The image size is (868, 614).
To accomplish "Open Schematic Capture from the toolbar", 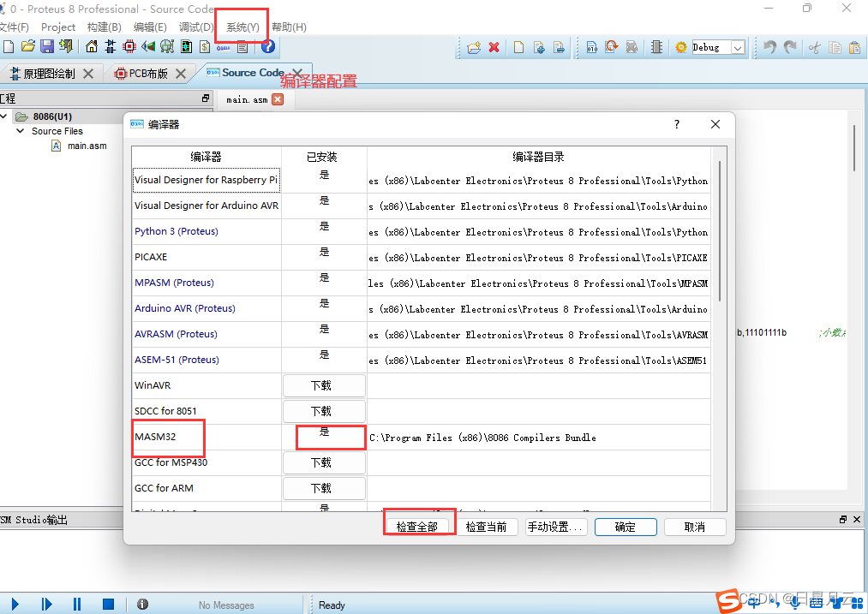I will [x=111, y=47].
